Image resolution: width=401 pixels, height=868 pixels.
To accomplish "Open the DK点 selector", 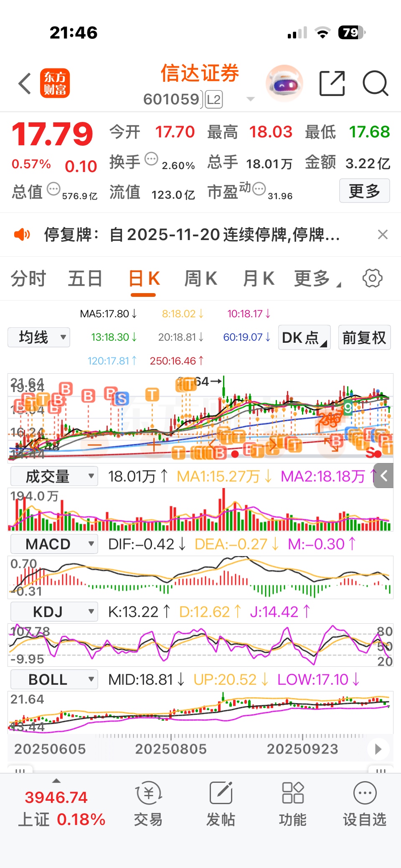I will [x=304, y=337].
